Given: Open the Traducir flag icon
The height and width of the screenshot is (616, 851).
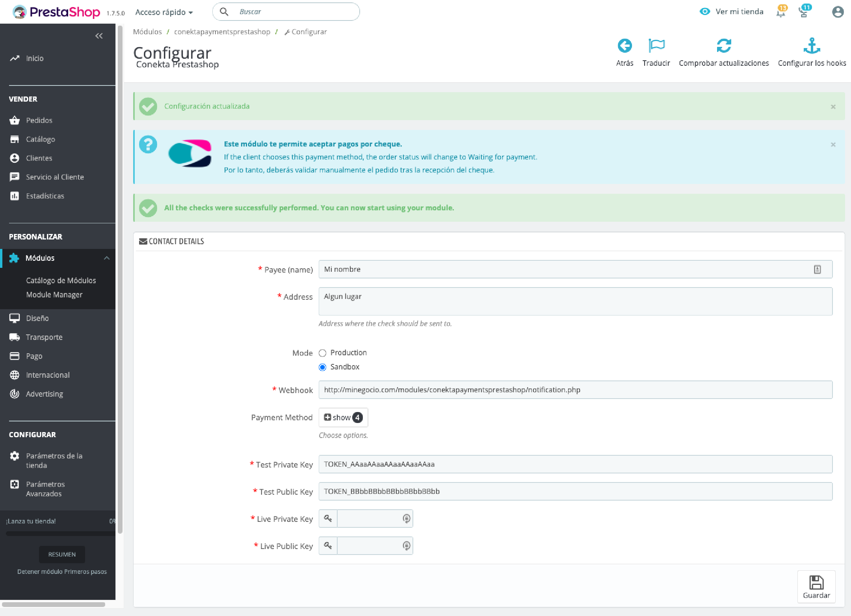Looking at the screenshot, I should coord(656,46).
